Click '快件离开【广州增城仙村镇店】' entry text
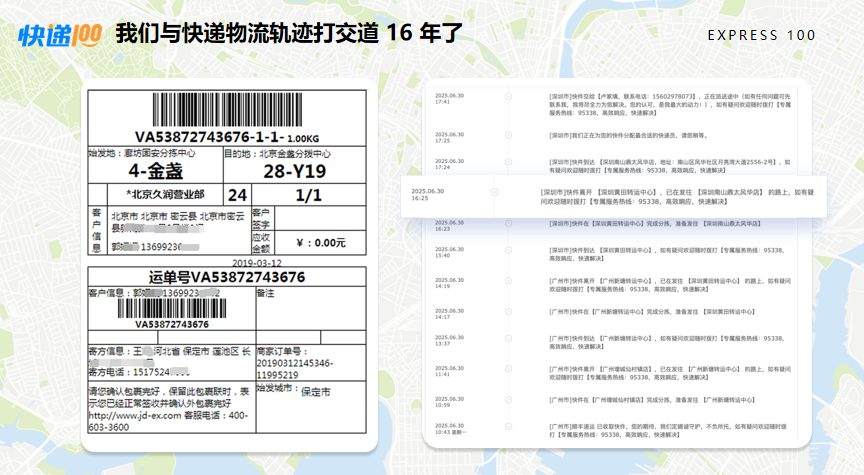Viewport: 864px width, 475px height. [669, 373]
